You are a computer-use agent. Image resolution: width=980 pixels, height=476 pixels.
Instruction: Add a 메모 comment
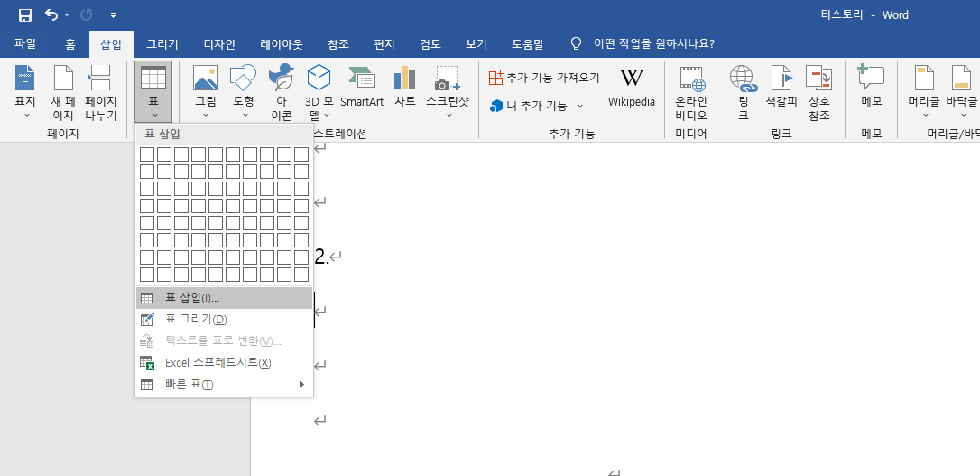(x=871, y=87)
